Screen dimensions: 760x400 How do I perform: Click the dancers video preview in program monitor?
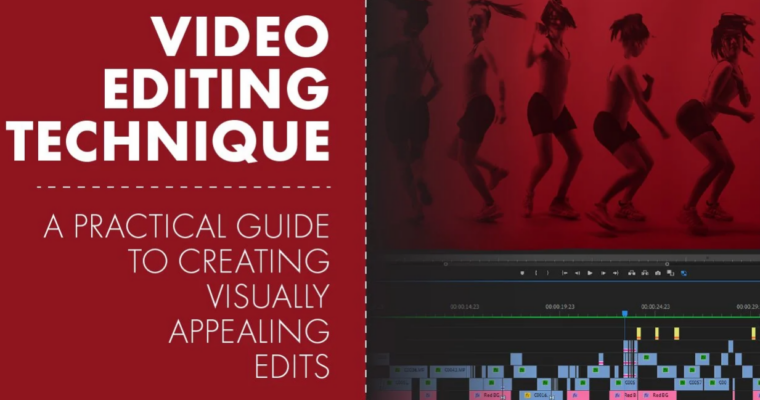point(564,124)
